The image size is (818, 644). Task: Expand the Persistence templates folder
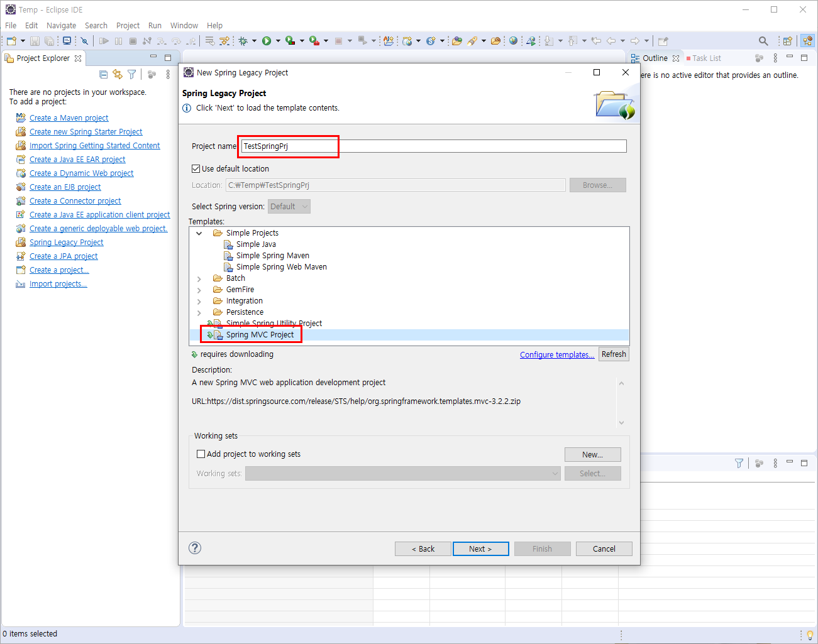199,312
